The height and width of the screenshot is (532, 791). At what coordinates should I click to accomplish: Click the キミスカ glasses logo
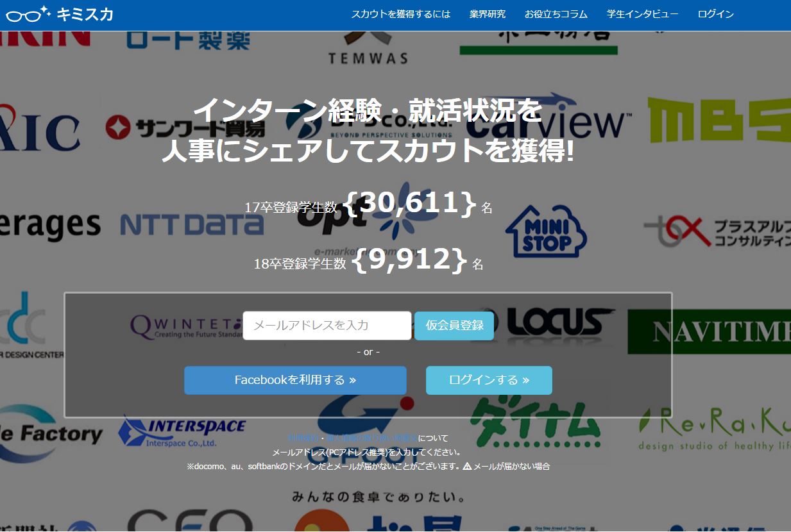pyautogui.click(x=60, y=13)
